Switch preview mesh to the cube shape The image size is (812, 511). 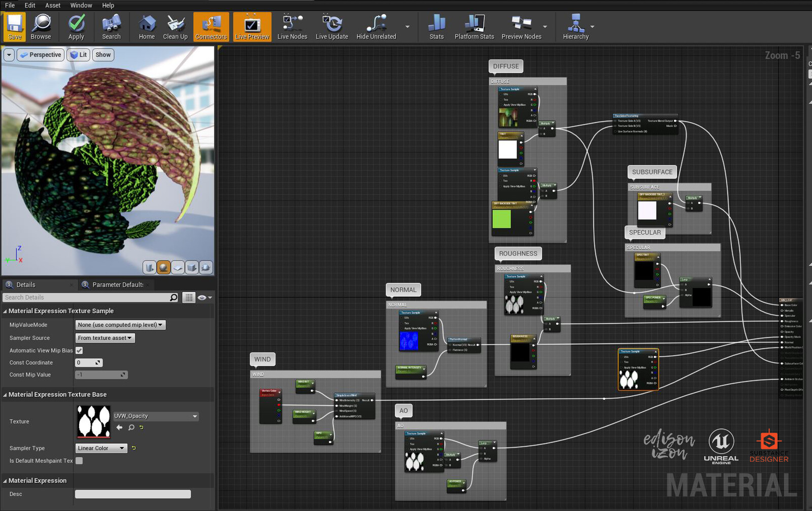(x=191, y=267)
